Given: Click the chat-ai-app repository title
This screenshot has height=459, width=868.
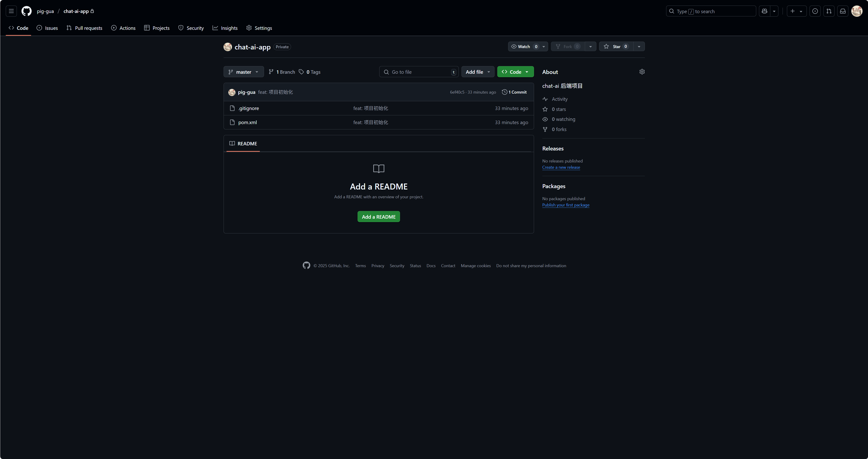Looking at the screenshot, I should pyautogui.click(x=252, y=47).
